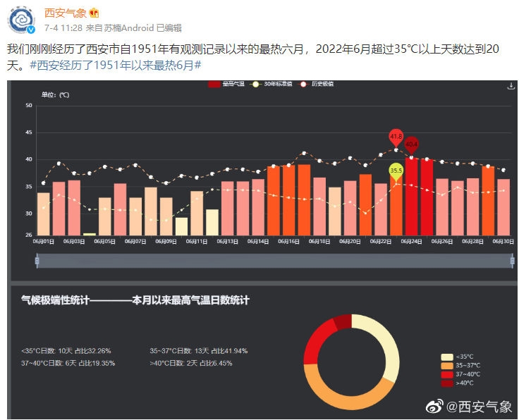
Task: Select the dark red 40.4 marker pin
Action: (411, 145)
